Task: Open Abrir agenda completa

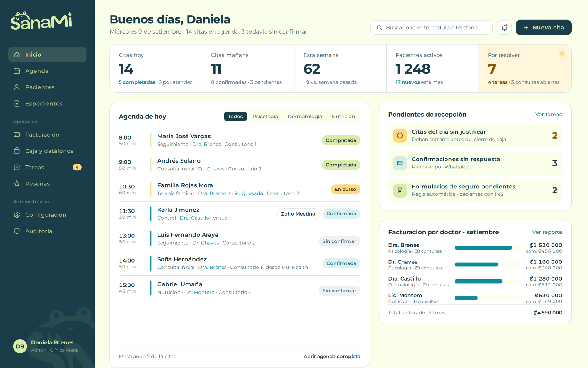Action: click(x=332, y=356)
